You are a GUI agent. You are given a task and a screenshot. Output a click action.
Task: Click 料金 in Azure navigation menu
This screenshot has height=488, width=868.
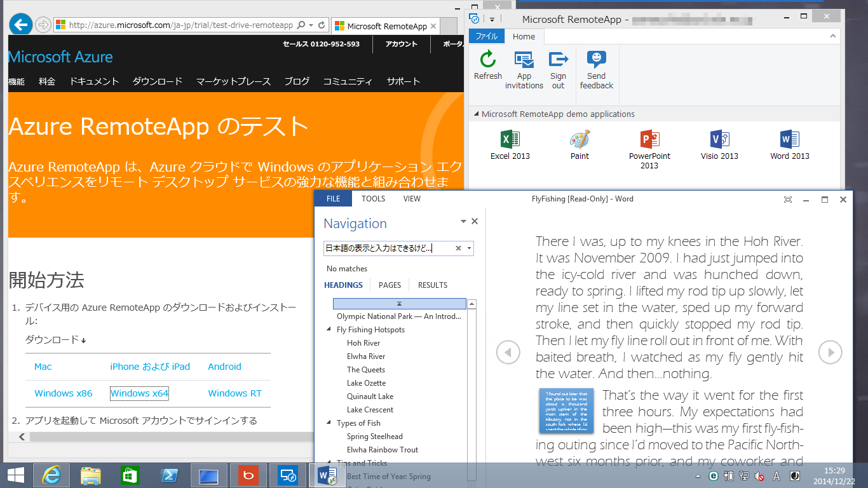[x=47, y=81]
